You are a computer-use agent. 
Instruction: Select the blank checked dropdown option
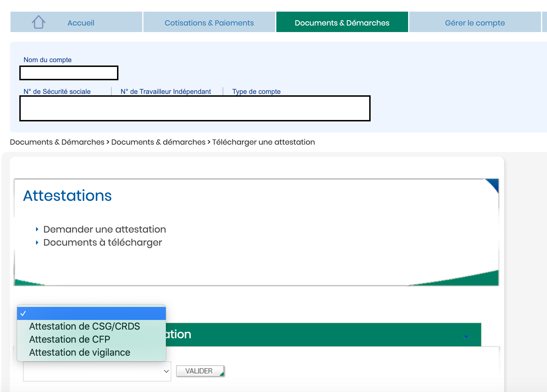point(91,313)
